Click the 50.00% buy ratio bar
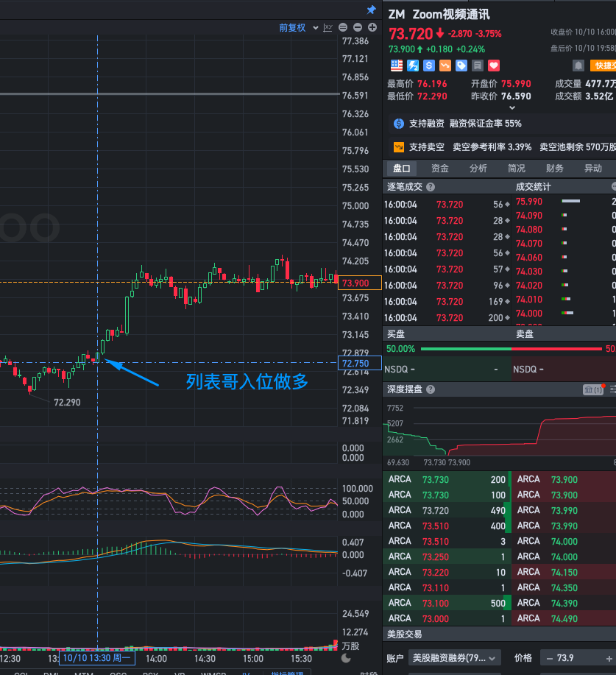 [466, 349]
